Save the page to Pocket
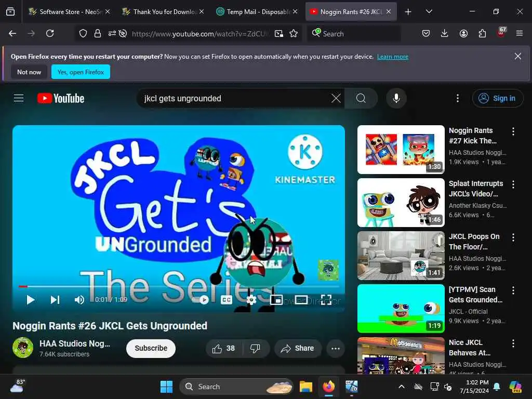532x399 pixels. pyautogui.click(x=426, y=33)
